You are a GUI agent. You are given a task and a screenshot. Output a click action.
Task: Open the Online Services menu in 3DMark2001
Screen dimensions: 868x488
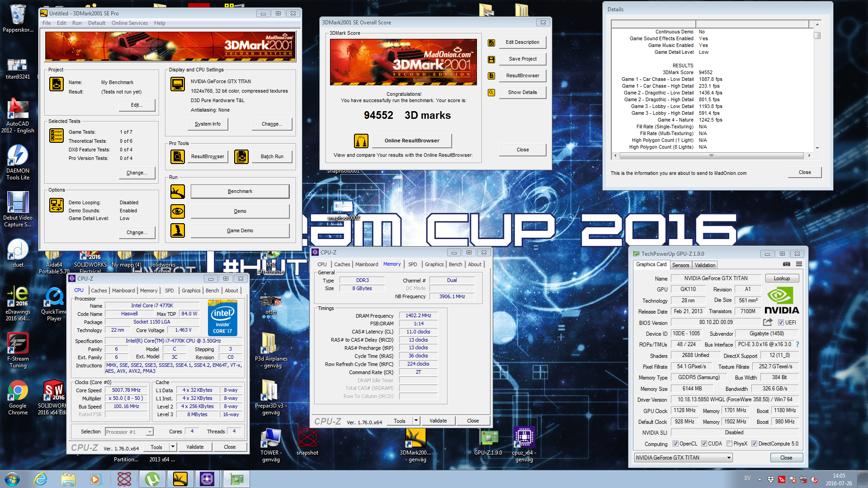click(x=130, y=23)
